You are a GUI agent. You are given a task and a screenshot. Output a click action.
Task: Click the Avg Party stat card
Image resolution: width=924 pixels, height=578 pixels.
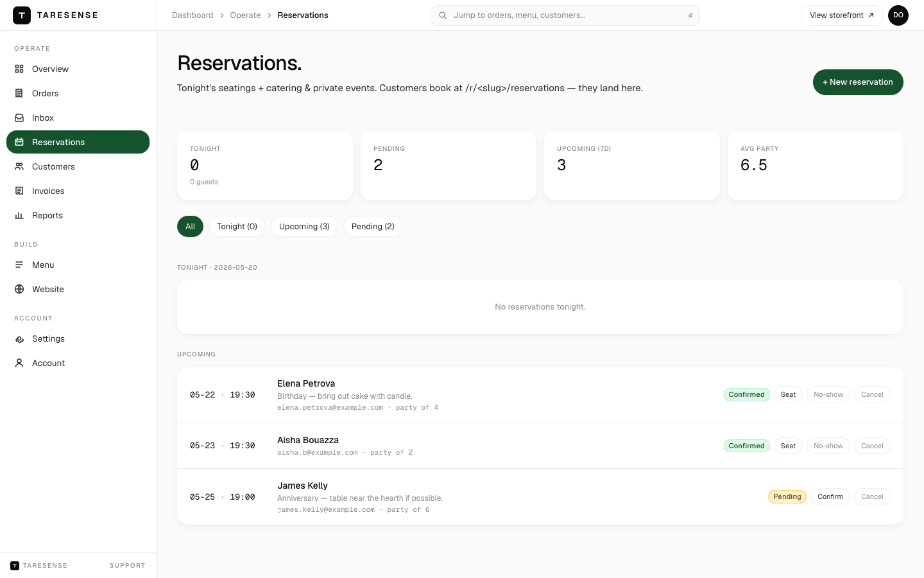point(816,166)
